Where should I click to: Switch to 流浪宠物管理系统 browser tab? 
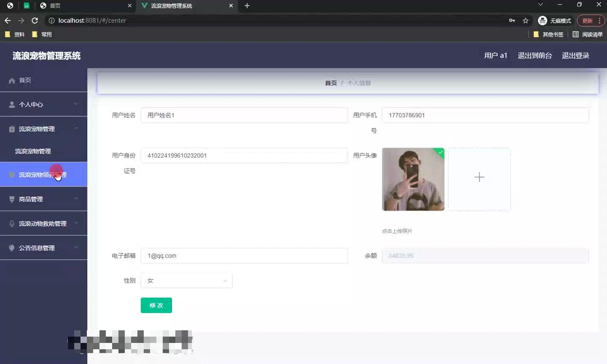click(188, 5)
